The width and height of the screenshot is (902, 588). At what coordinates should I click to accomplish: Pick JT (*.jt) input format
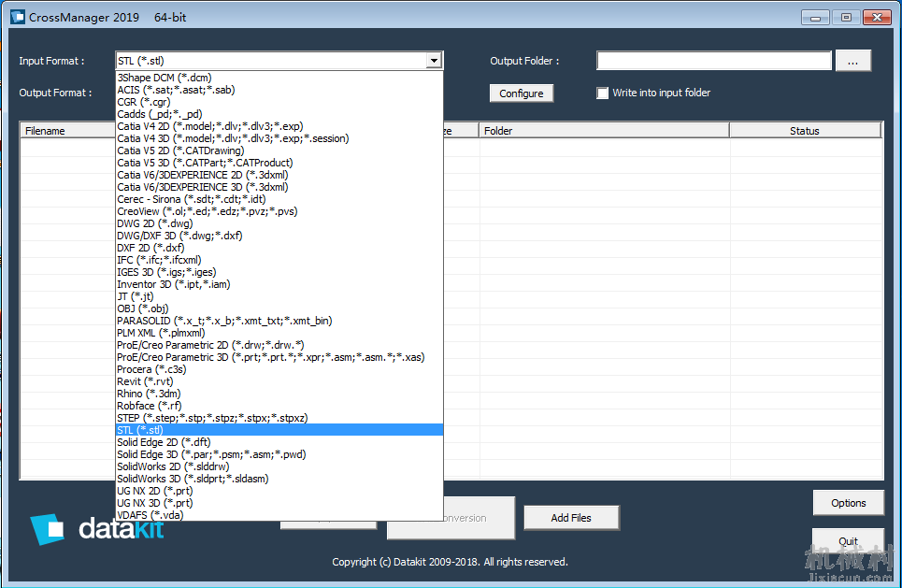pyautogui.click(x=279, y=296)
